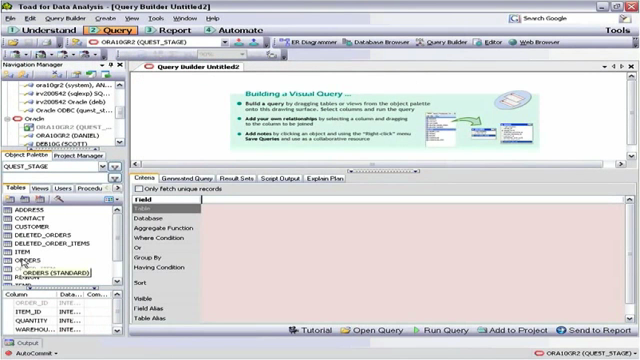Viewport: 640px width, 360px height.
Task: Show more object tabs with the right arrow
Action: (x=118, y=188)
